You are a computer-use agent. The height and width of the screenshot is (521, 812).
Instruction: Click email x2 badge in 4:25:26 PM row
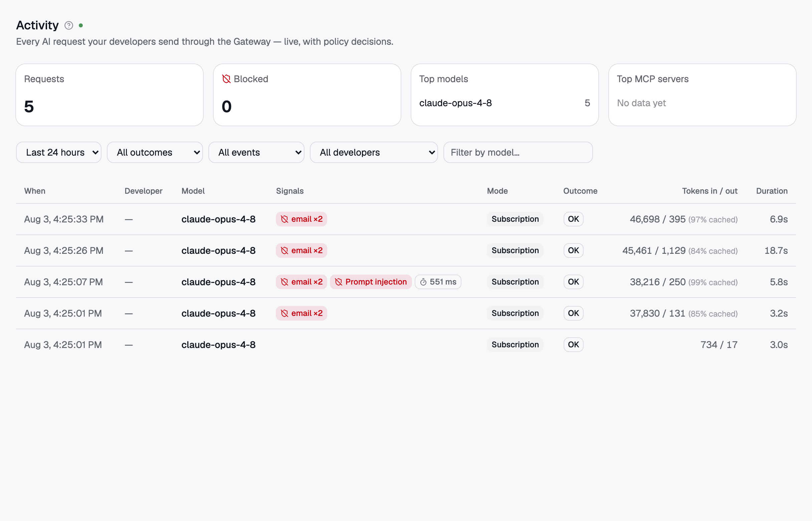[301, 251]
